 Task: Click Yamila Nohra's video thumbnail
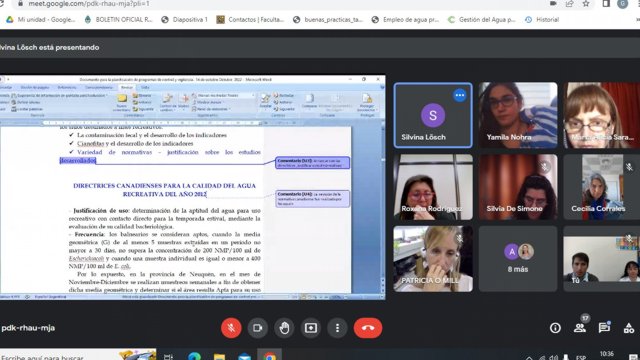pos(518,115)
